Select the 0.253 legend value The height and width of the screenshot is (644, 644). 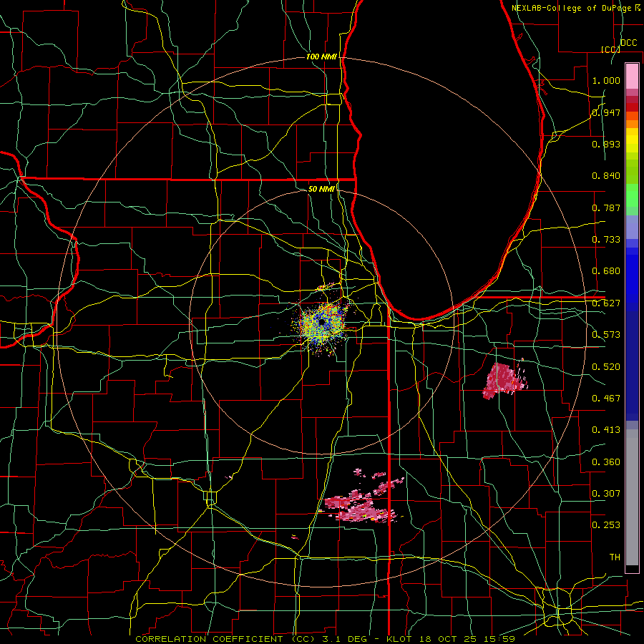coord(606,525)
